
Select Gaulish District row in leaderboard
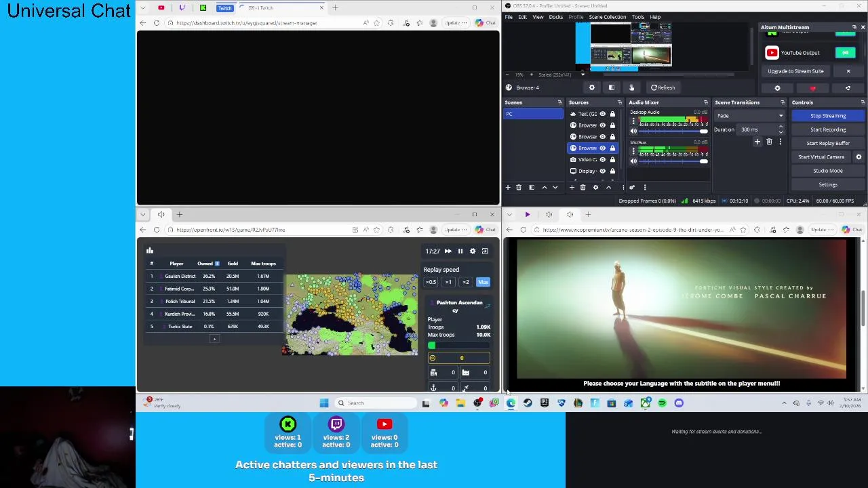point(214,277)
